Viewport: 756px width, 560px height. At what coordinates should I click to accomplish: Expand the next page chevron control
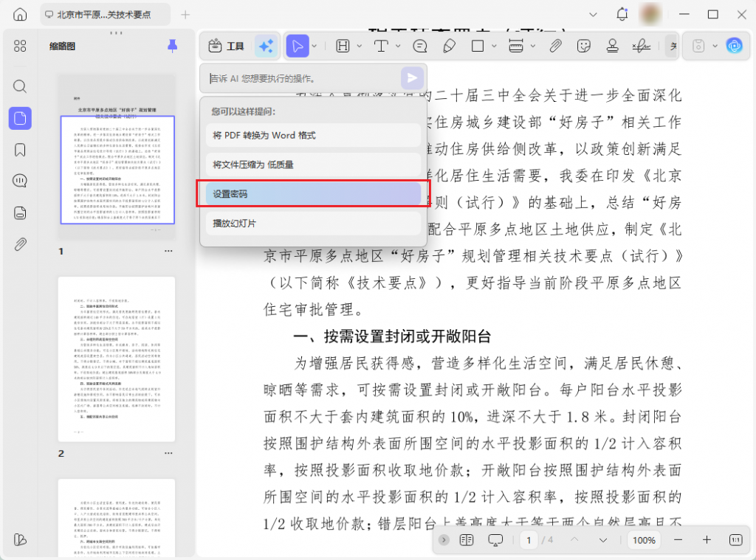[x=603, y=541]
